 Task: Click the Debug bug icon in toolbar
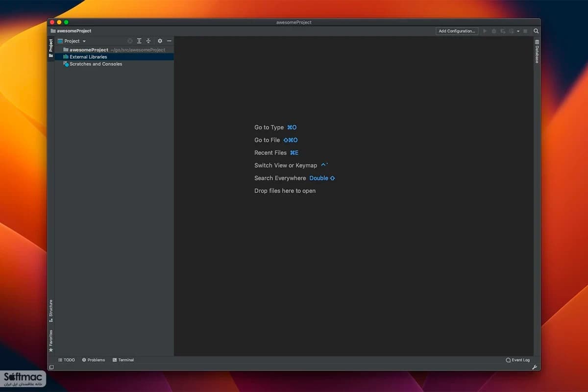coord(494,31)
